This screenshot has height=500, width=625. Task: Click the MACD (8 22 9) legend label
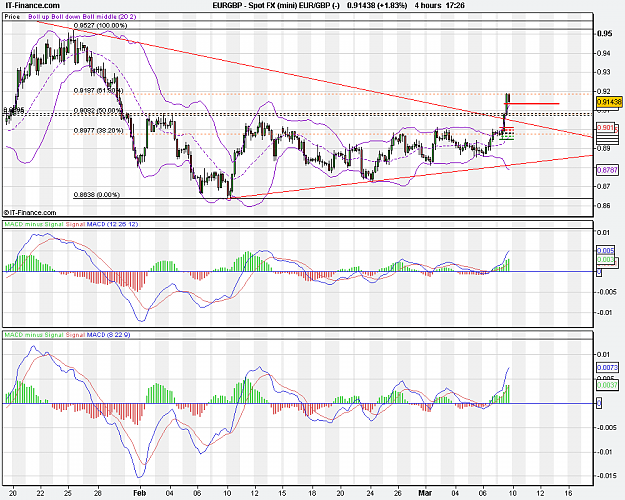point(108,335)
